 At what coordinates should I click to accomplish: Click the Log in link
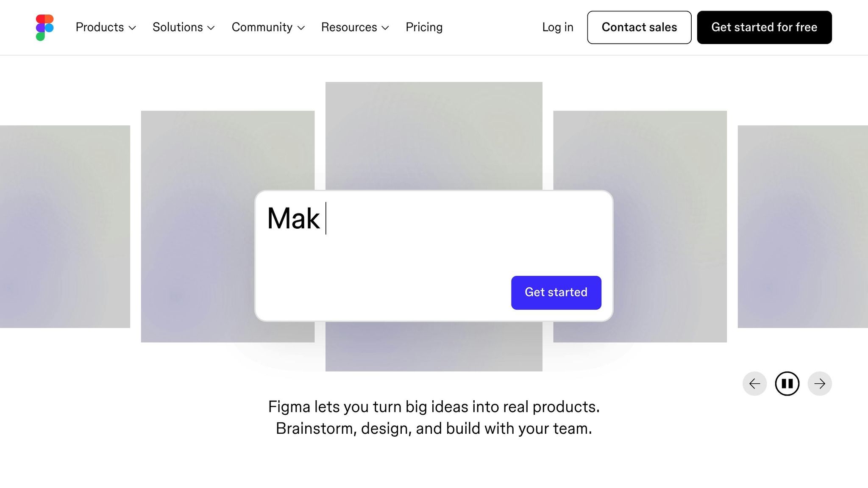(557, 28)
